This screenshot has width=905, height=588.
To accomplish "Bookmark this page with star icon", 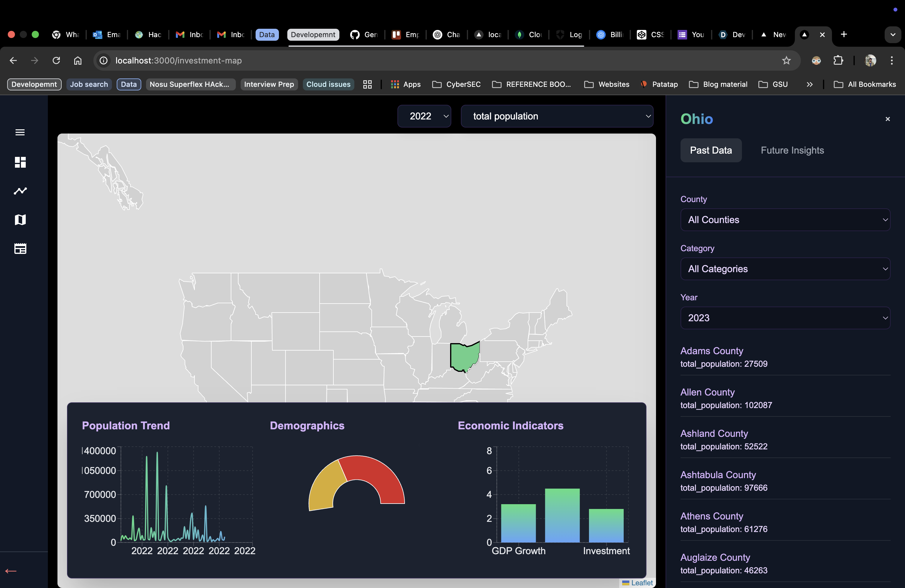I will pos(786,60).
